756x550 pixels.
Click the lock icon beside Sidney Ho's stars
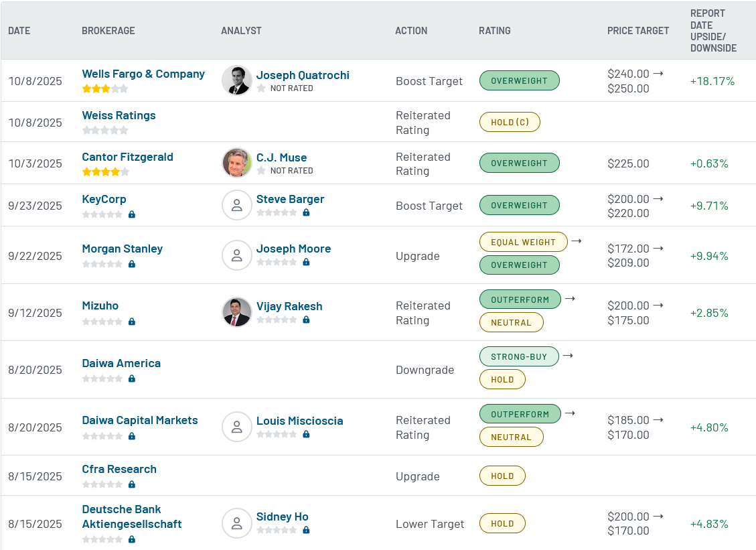(306, 530)
